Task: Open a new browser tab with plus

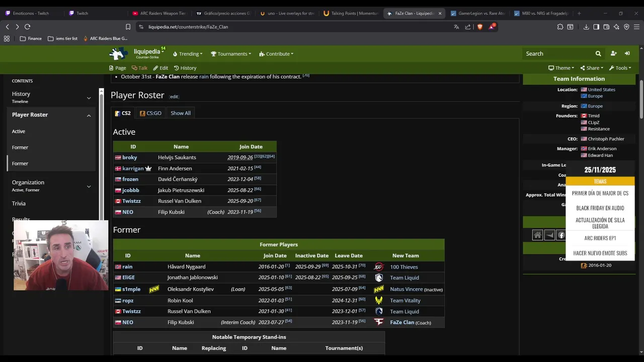Action: click(x=579, y=13)
